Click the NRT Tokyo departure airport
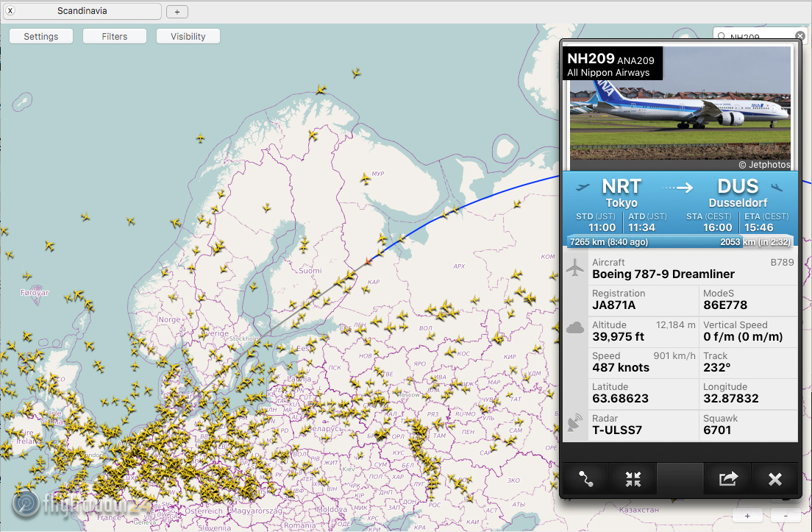The image size is (812, 532). [622, 193]
